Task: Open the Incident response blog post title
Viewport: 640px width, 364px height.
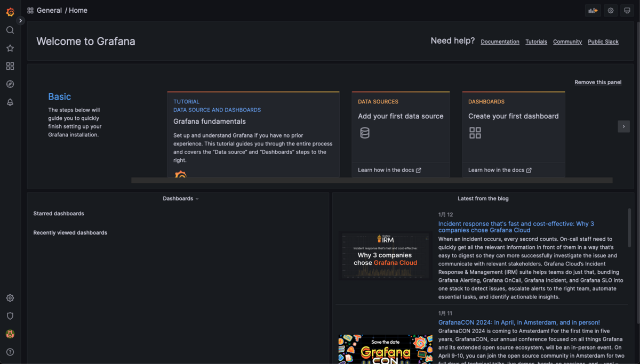Action: pyautogui.click(x=516, y=227)
